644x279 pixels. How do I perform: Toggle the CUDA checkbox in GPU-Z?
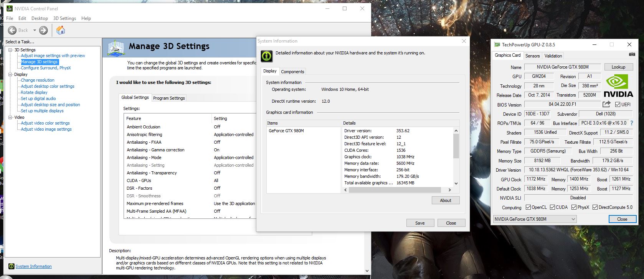552,207
